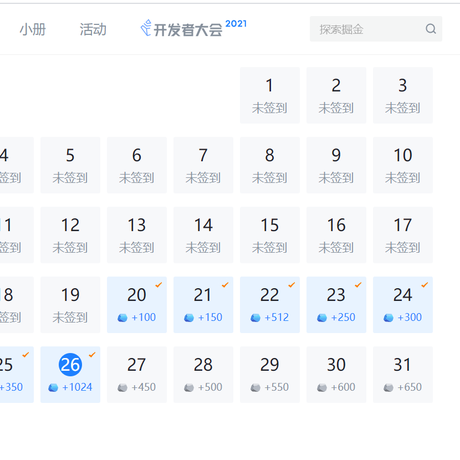Viewport: 460px width, 460px height.
Task: Click the gray ore icon on day 28
Action: (x=189, y=388)
